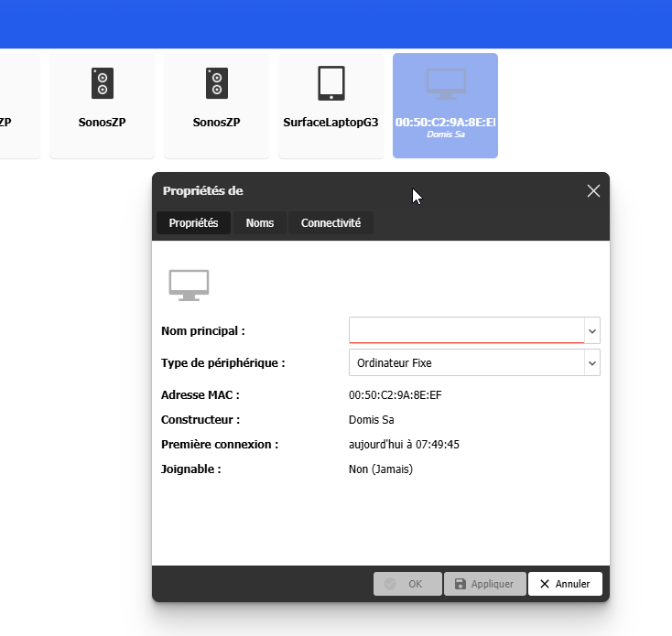Open the Type de périphérique dropdown arrow
Image resolution: width=672 pixels, height=636 pixels.
(592, 363)
